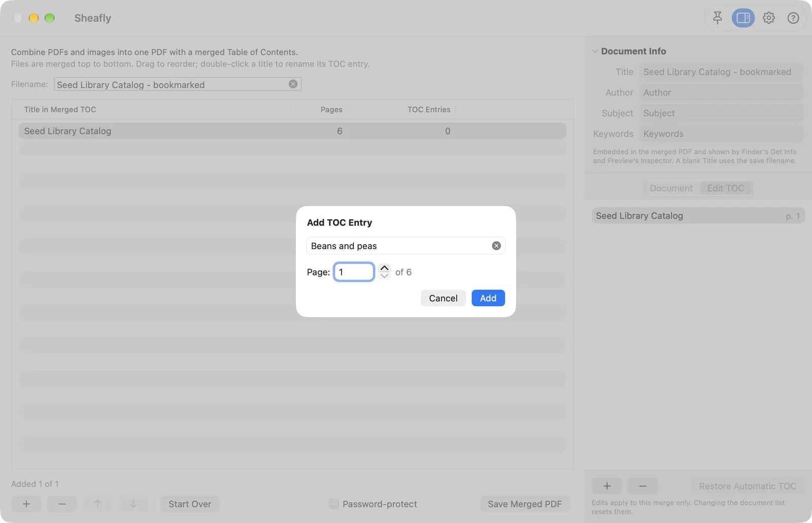
Task: Select Seed Library Catalog p. 1 TOC entry
Action: point(698,216)
